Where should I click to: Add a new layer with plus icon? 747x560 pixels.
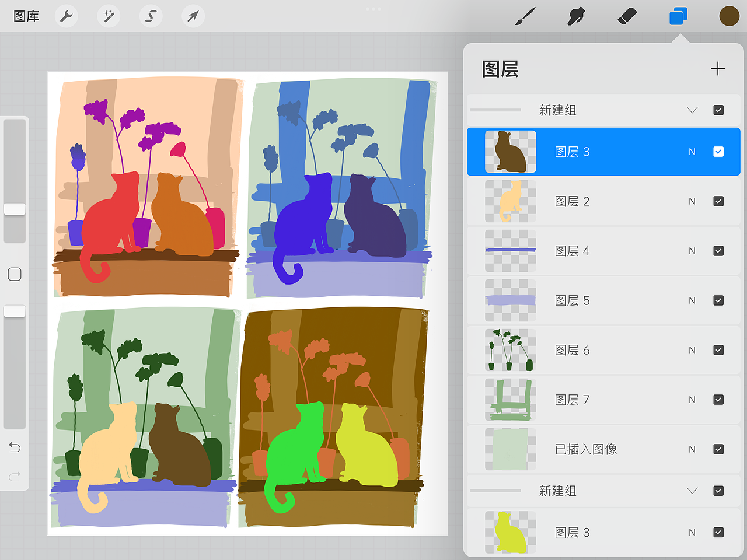[718, 69]
